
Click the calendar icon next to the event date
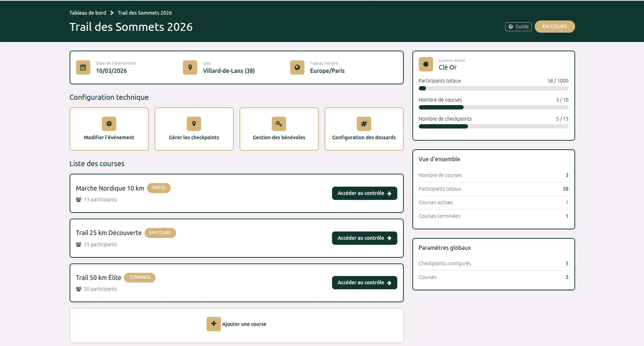click(83, 67)
